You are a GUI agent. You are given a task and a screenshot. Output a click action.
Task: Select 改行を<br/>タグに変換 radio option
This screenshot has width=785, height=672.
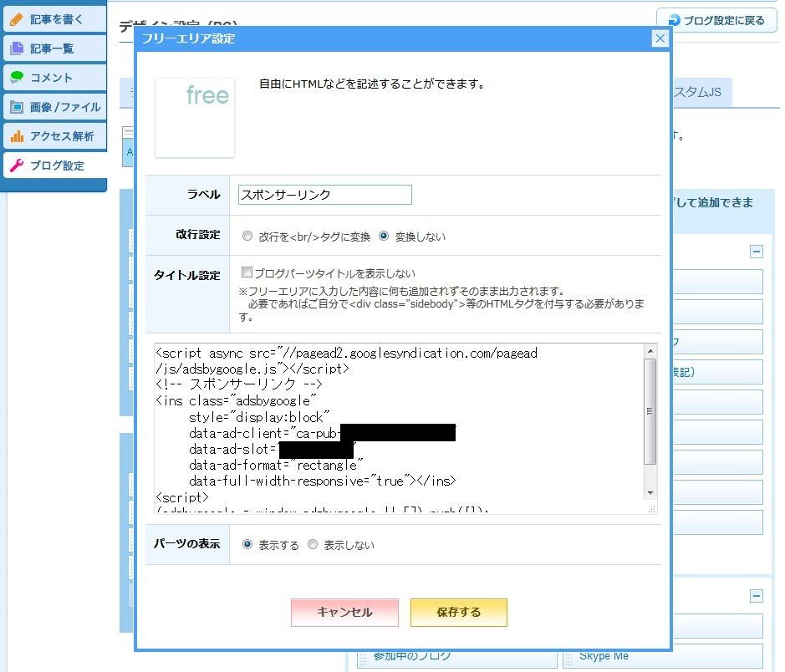[x=247, y=236]
